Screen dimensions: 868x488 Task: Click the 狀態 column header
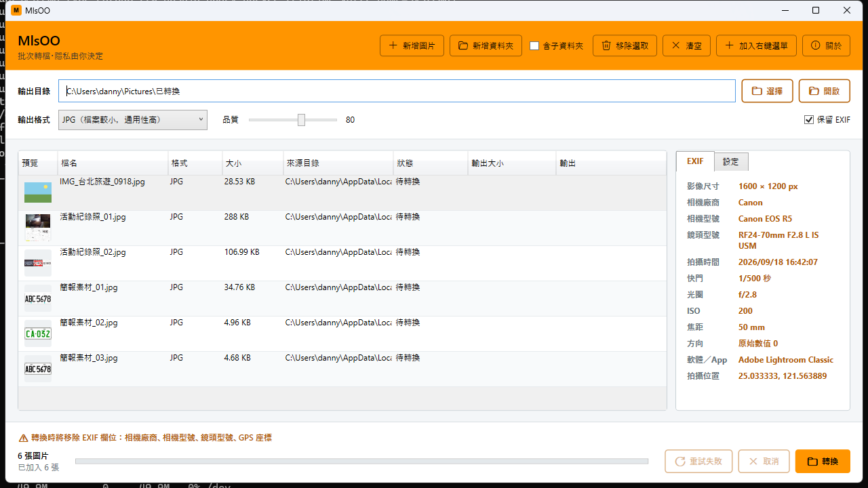pyautogui.click(x=430, y=163)
